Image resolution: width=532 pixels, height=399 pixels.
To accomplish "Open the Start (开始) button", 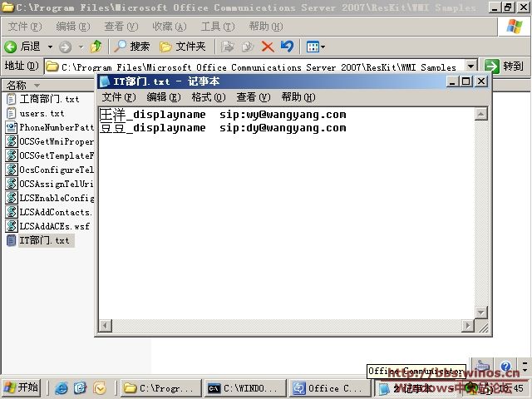I will coord(21,388).
